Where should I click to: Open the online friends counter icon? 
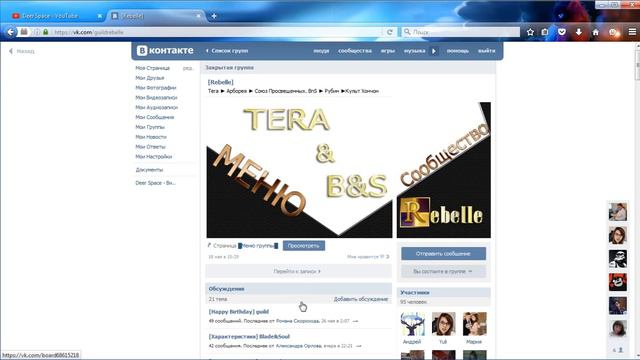point(618,350)
